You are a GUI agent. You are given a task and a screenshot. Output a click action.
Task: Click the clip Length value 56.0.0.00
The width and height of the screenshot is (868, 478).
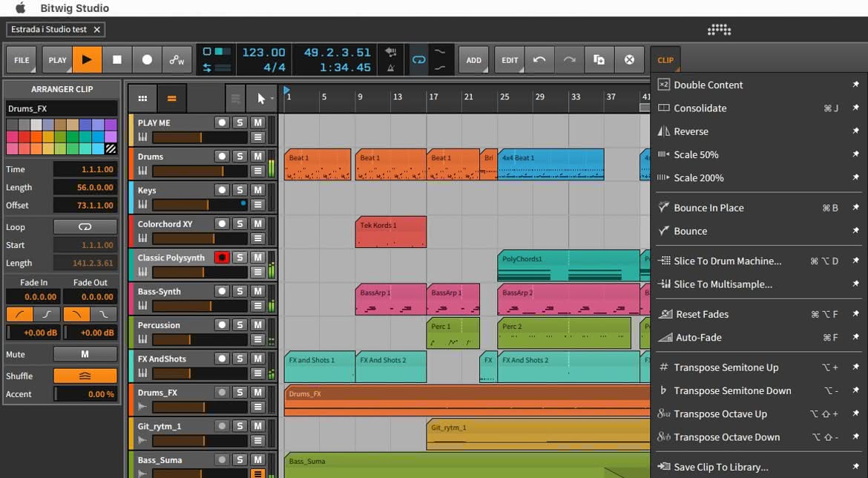pos(85,187)
